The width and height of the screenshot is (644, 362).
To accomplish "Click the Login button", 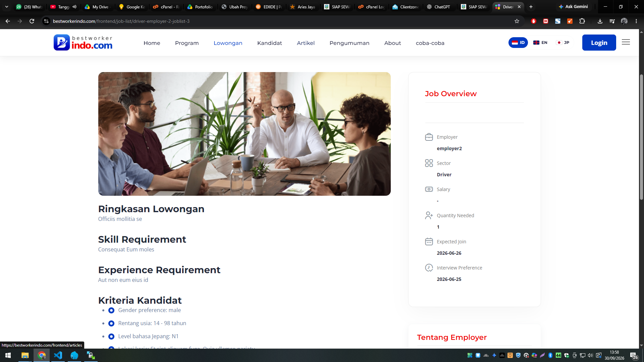I will pos(599,43).
